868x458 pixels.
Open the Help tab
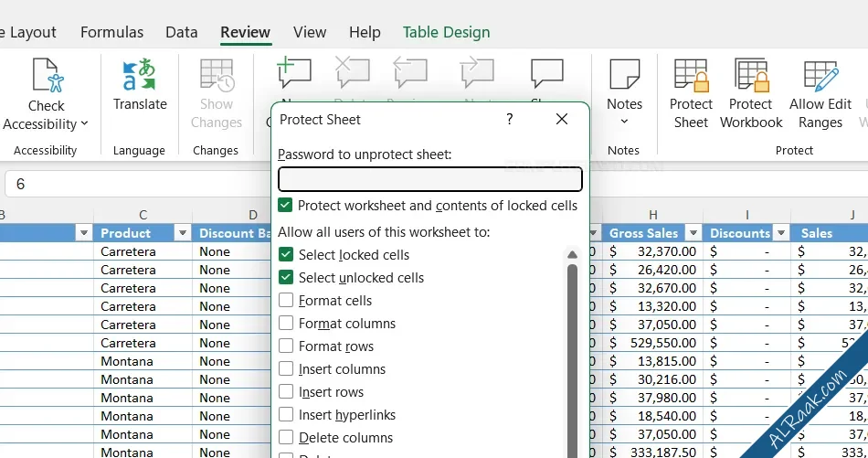tap(365, 32)
